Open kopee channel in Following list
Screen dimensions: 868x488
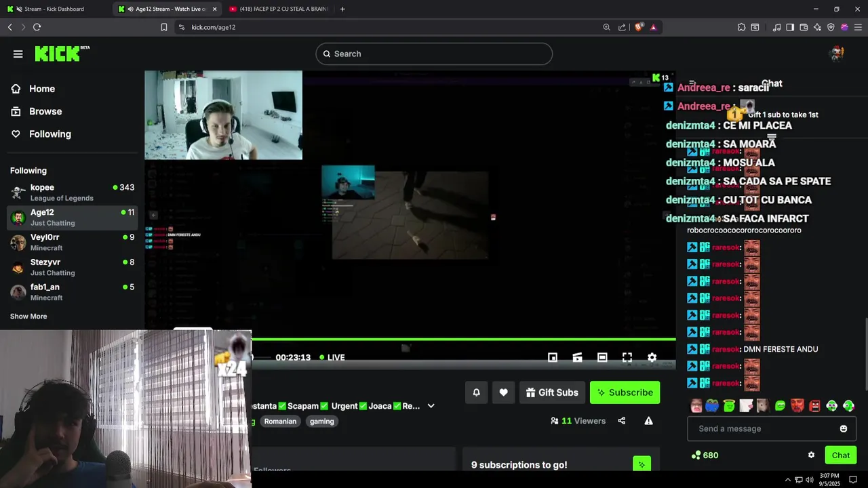click(73, 192)
